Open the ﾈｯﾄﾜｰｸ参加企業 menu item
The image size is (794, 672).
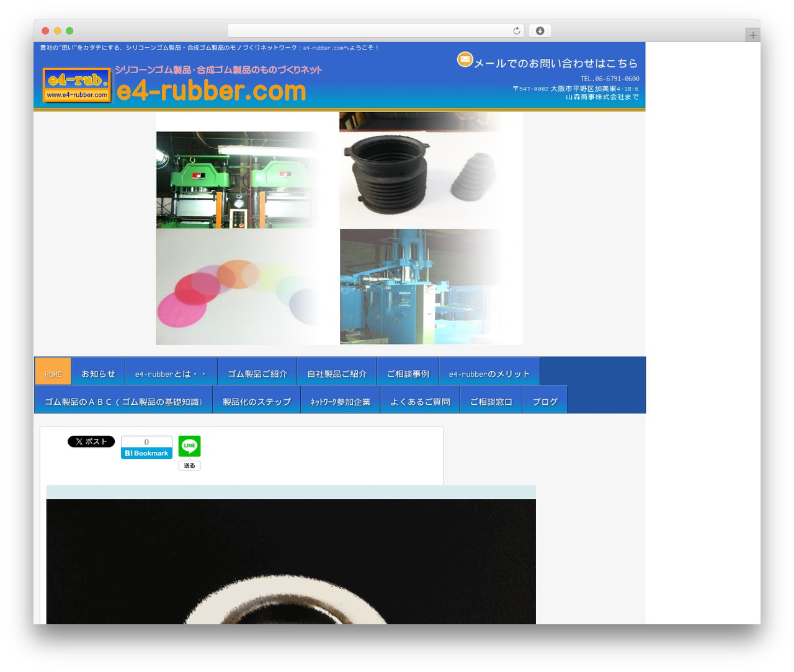click(341, 399)
